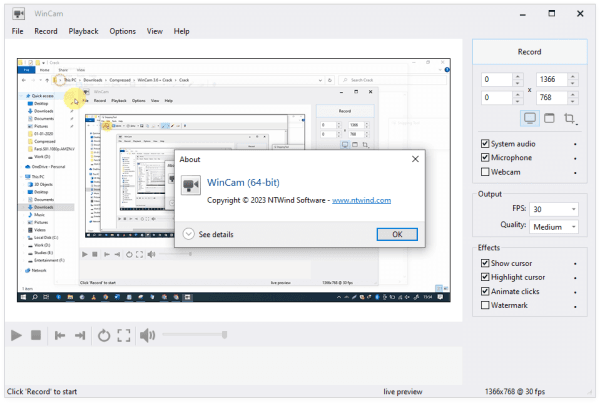Click the large Record button
600x403 pixels.
[x=530, y=52]
